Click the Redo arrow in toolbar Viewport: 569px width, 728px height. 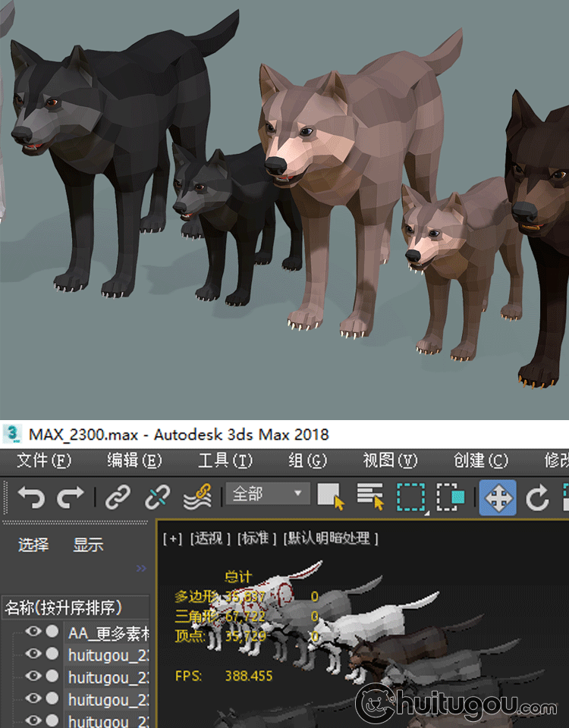(71, 497)
